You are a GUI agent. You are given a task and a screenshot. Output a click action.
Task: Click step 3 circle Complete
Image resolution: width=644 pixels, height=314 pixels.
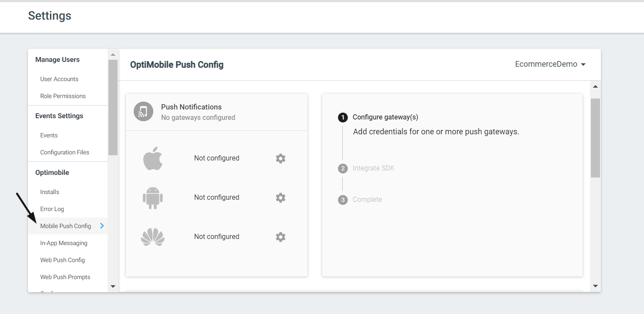click(x=343, y=200)
